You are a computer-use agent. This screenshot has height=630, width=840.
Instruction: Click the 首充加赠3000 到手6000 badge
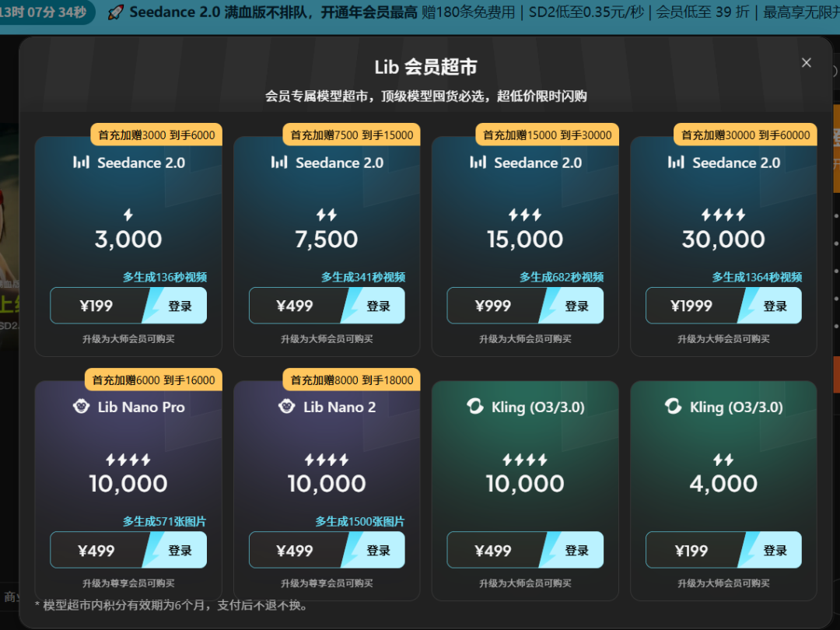click(x=156, y=135)
